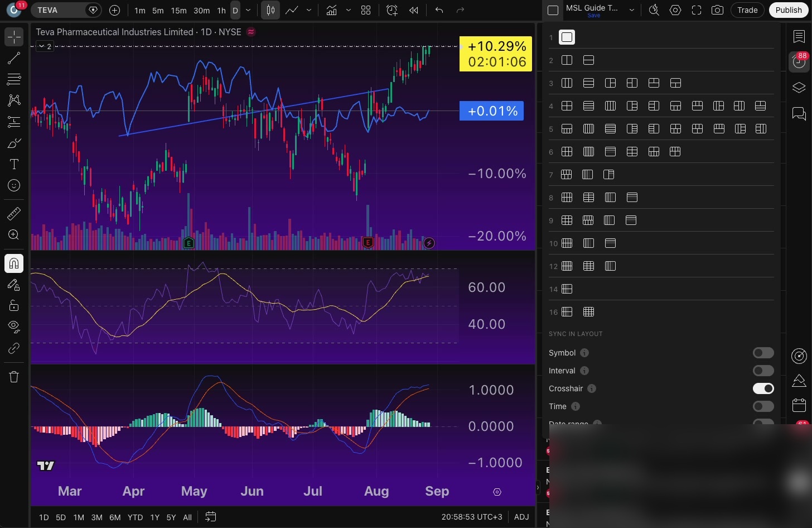Screen dimensions: 812x528
Task: Hide all drawings with eye icon
Action: (14, 327)
